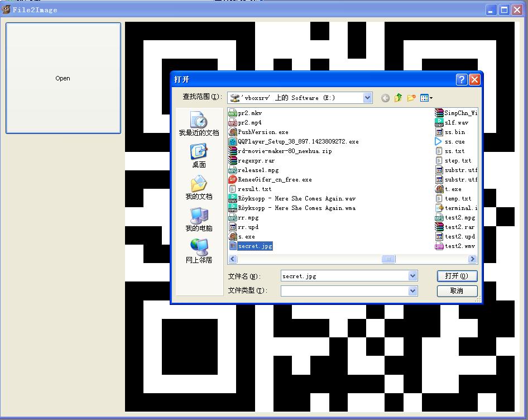Select rd-movie-maker-80_newhua.zip archive icon

tap(233, 151)
